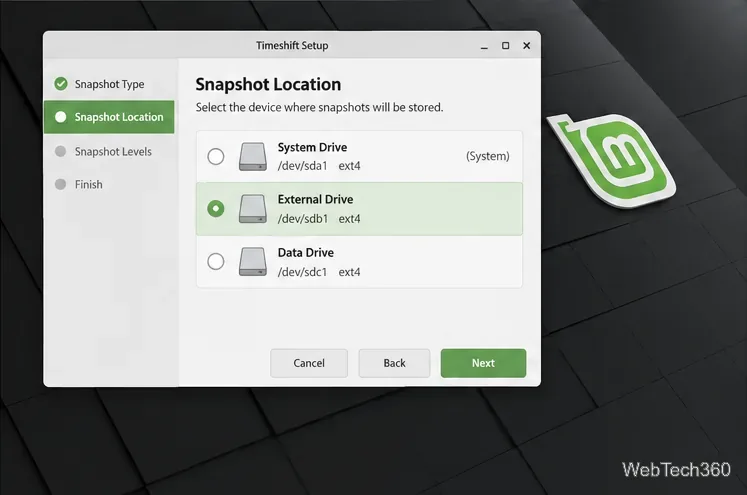The width and height of the screenshot is (747, 495).
Task: Click the Data Drive disk icon
Action: click(x=252, y=261)
